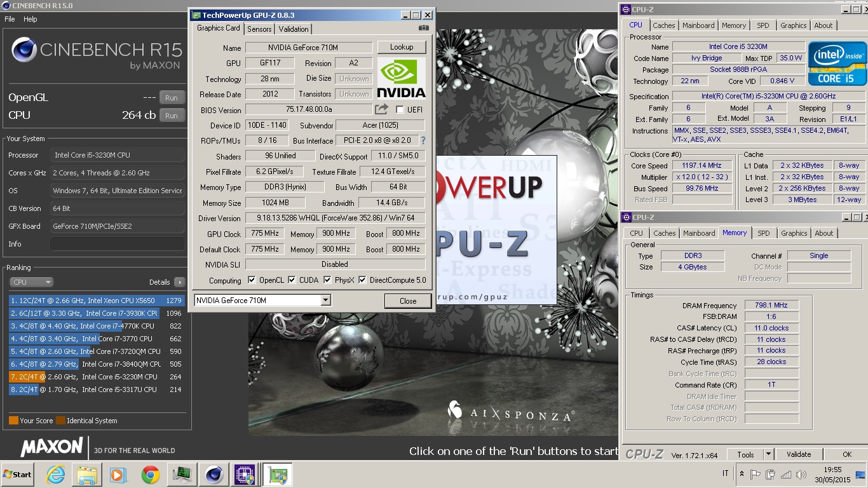Toggle the DirectCompute 5.0 checkbox
The height and width of the screenshot is (488, 868).
pyautogui.click(x=362, y=280)
